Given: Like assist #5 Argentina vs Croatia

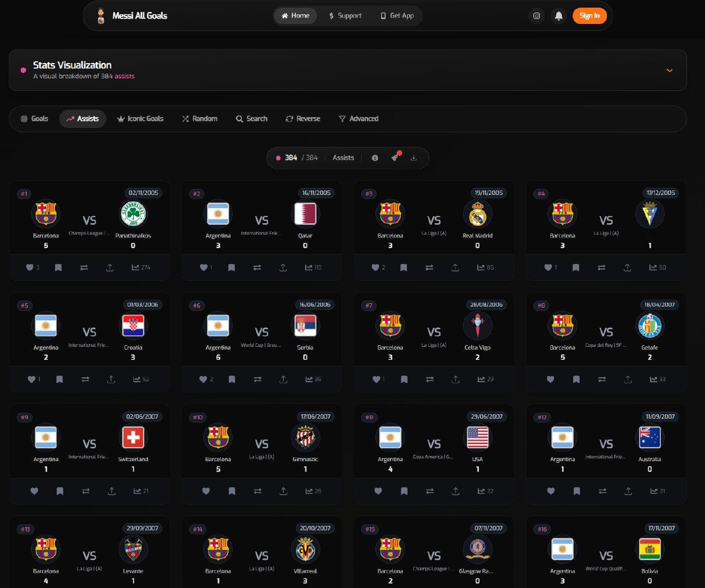Looking at the screenshot, I should point(32,379).
